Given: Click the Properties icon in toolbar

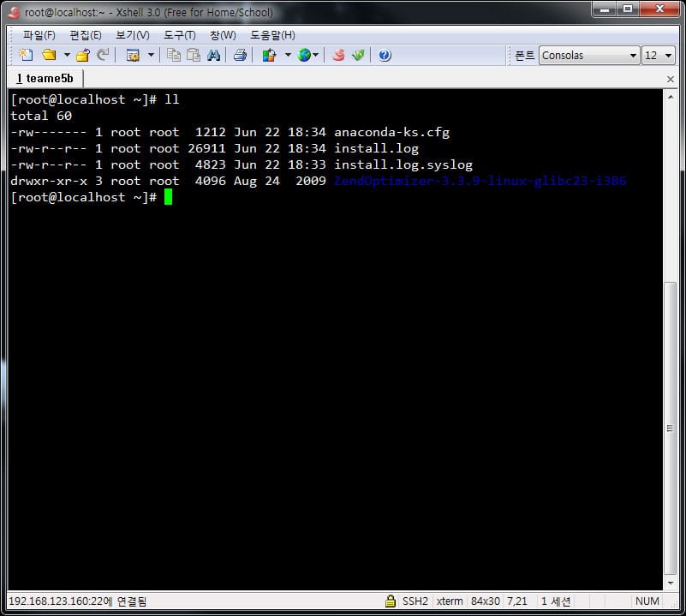Looking at the screenshot, I should [x=133, y=55].
